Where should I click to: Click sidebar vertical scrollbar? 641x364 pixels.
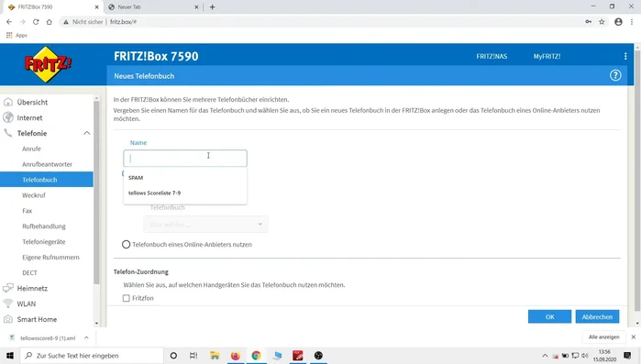(96, 192)
